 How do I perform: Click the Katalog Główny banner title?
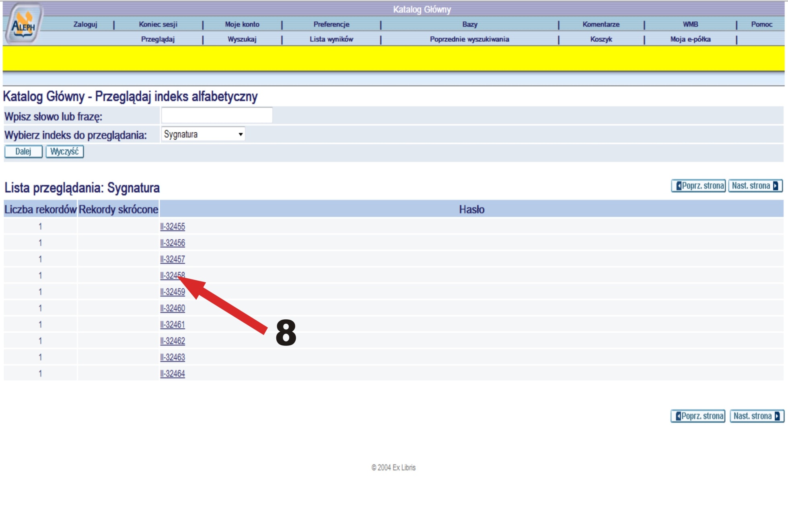(x=422, y=9)
